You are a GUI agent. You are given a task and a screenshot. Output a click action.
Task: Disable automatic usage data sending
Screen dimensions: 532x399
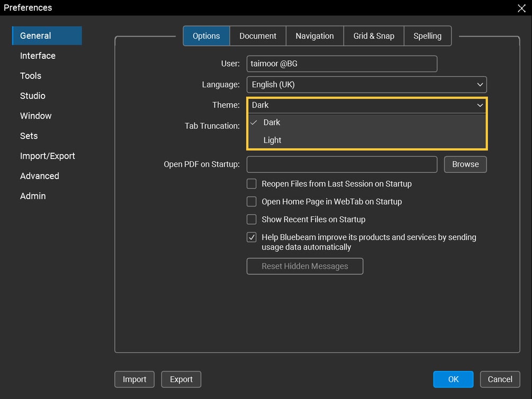tap(251, 237)
